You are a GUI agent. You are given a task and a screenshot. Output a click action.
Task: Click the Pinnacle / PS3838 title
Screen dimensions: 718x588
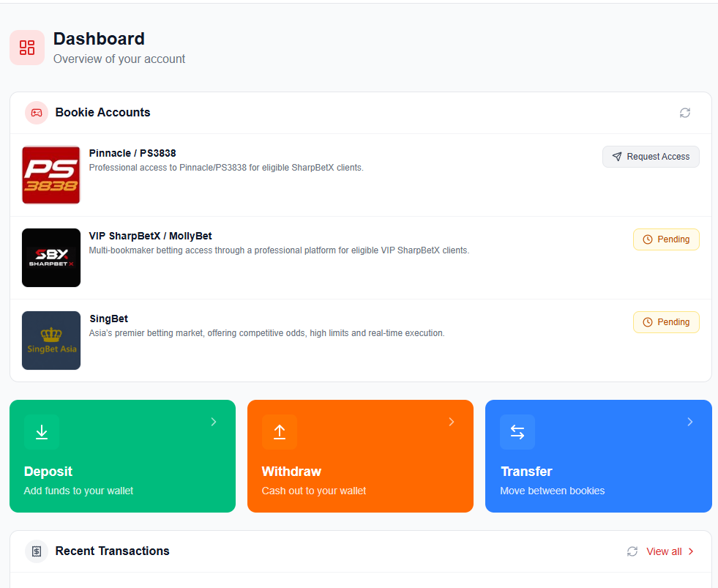tap(132, 153)
